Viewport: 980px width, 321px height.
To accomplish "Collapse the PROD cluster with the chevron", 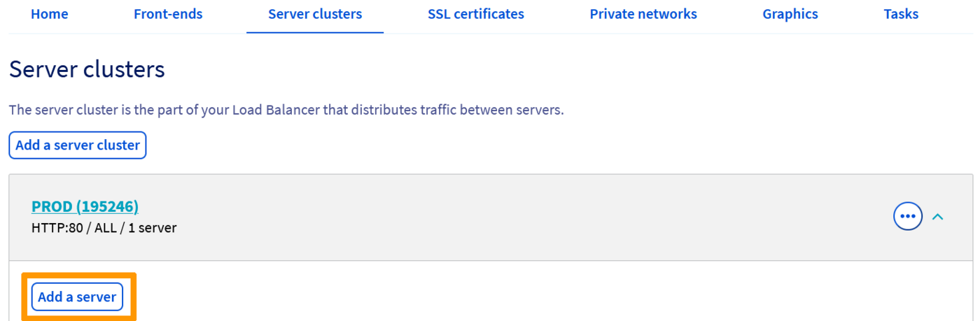I will pos(938,217).
